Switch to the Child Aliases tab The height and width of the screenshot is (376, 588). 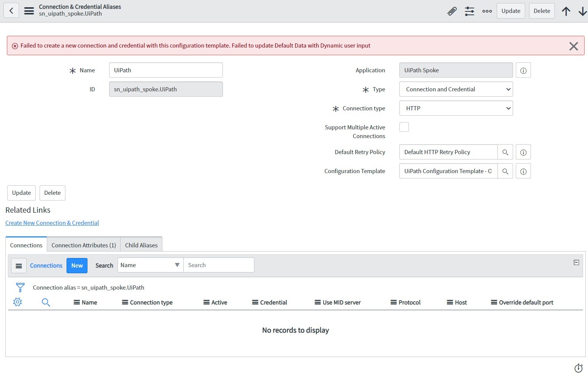[141, 245]
